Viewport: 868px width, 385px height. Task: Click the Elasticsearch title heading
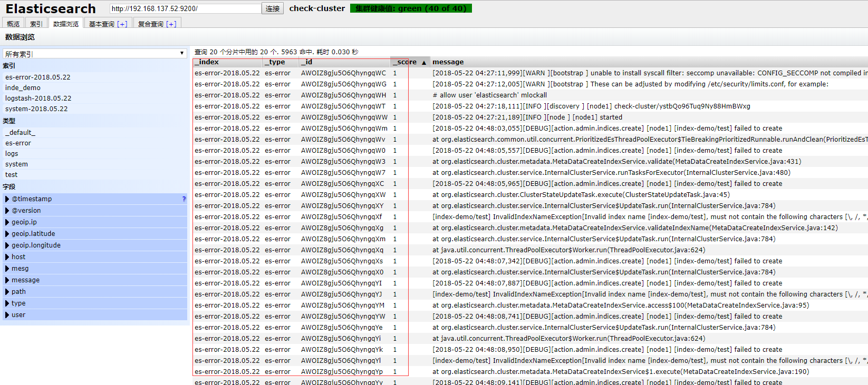[51, 9]
